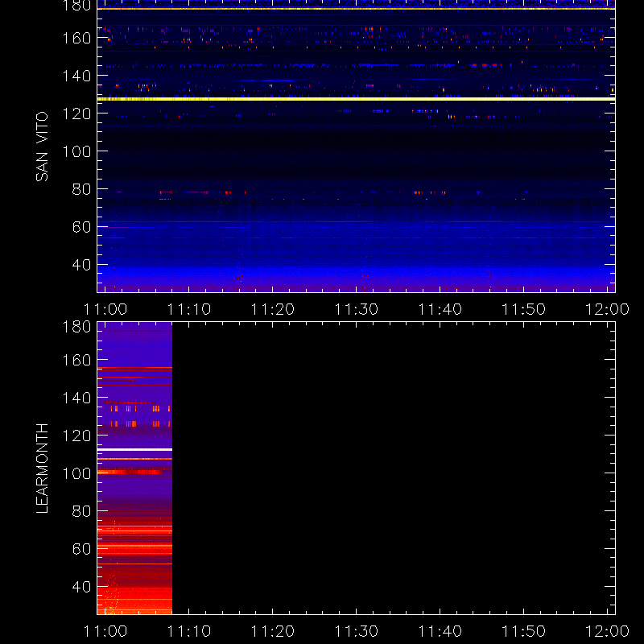Click the 160 tick label on SAN VITO plot

[x=76, y=38]
